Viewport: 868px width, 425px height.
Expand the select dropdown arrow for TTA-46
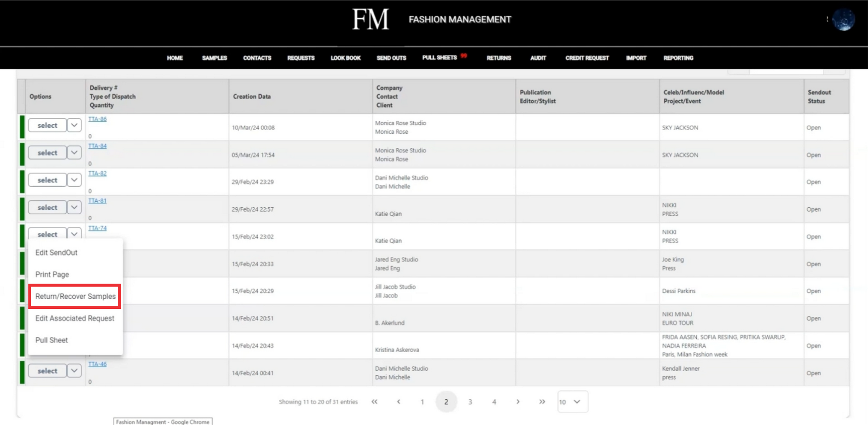tap(74, 371)
